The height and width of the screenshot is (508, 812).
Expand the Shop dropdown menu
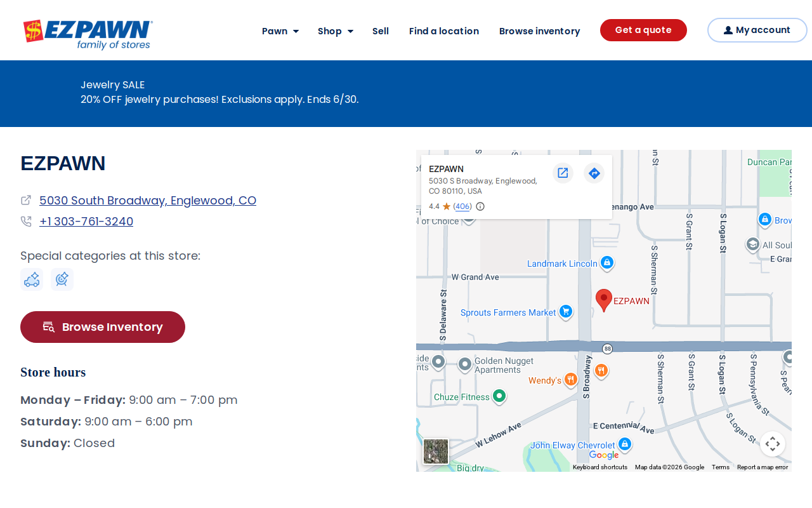pos(336,31)
